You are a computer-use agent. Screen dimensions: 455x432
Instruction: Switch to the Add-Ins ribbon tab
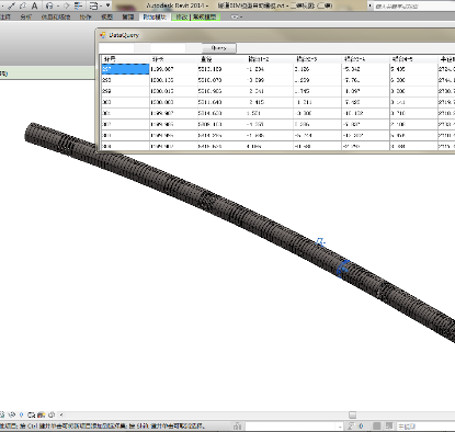[x=154, y=17]
